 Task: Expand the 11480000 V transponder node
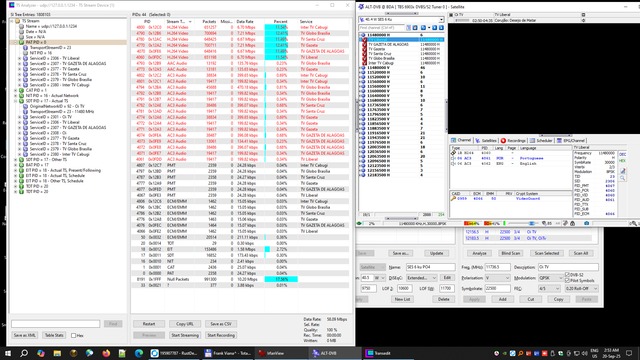360,68
